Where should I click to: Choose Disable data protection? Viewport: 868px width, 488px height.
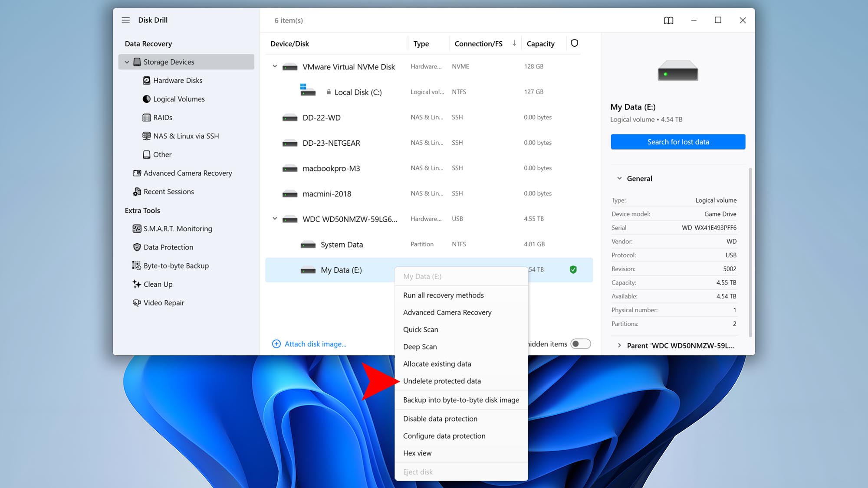[461, 419]
